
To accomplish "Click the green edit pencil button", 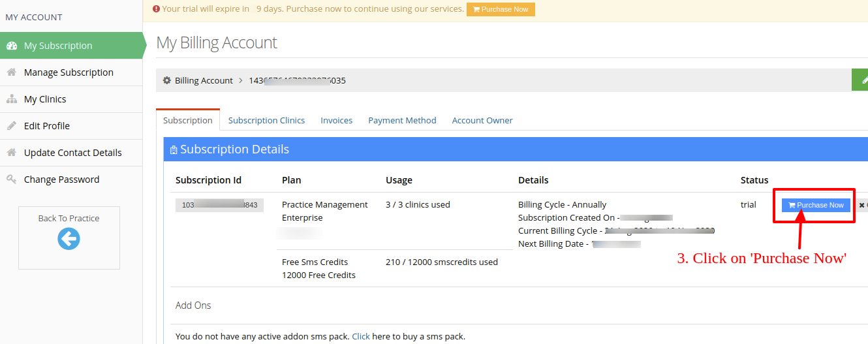I will pos(861,80).
